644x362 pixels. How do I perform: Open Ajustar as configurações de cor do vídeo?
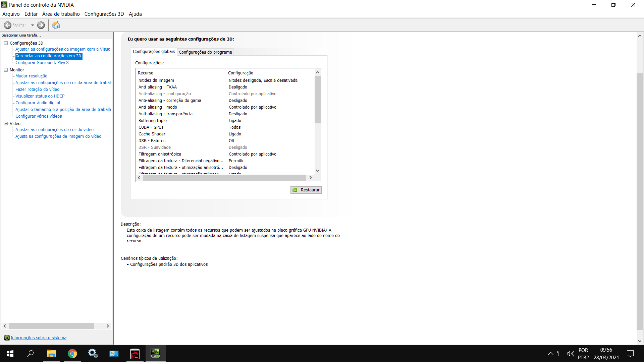point(54,130)
